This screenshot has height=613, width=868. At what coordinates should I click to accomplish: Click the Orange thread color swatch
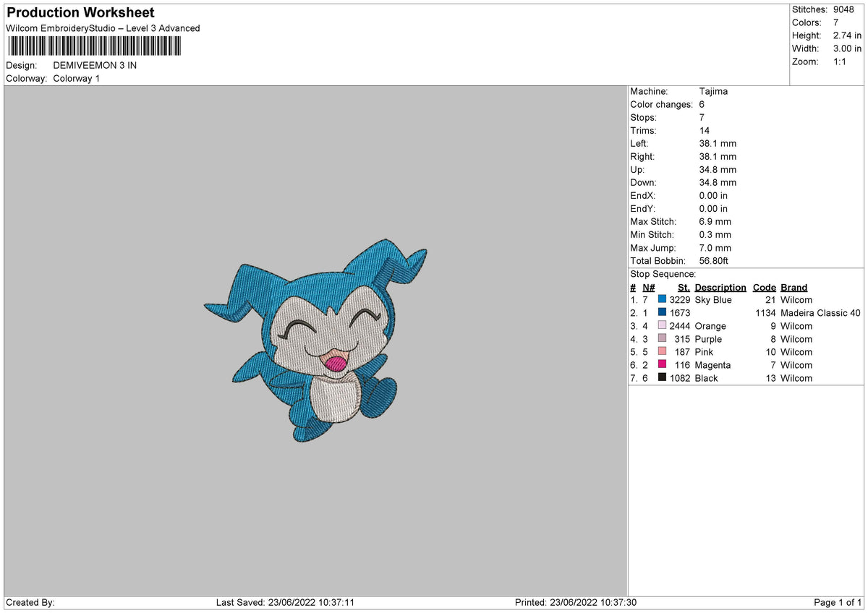[662, 326]
